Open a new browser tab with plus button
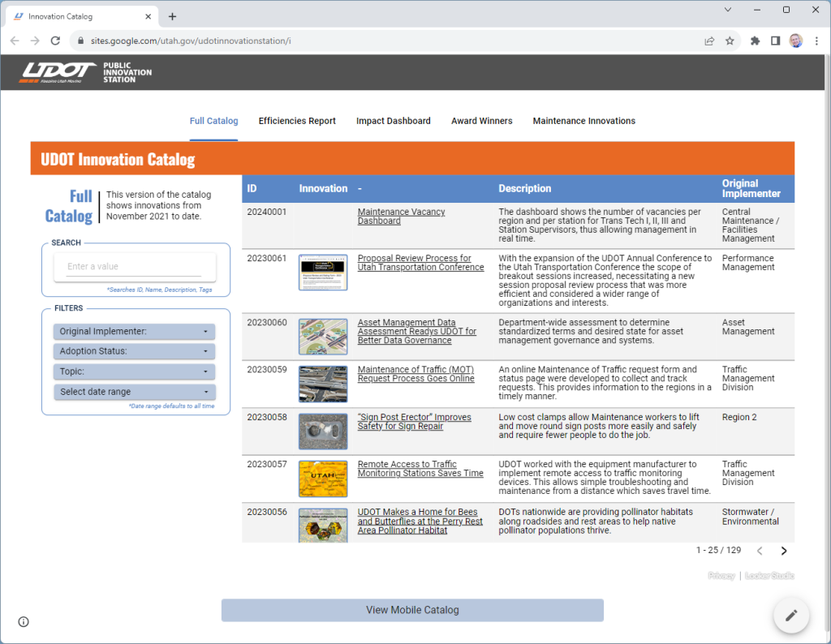 click(172, 16)
